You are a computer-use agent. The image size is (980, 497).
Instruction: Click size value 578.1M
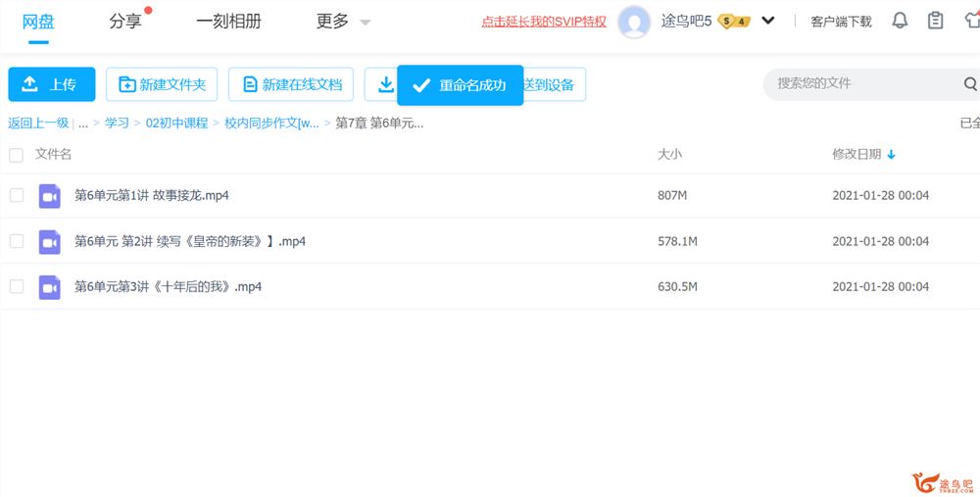coord(677,241)
